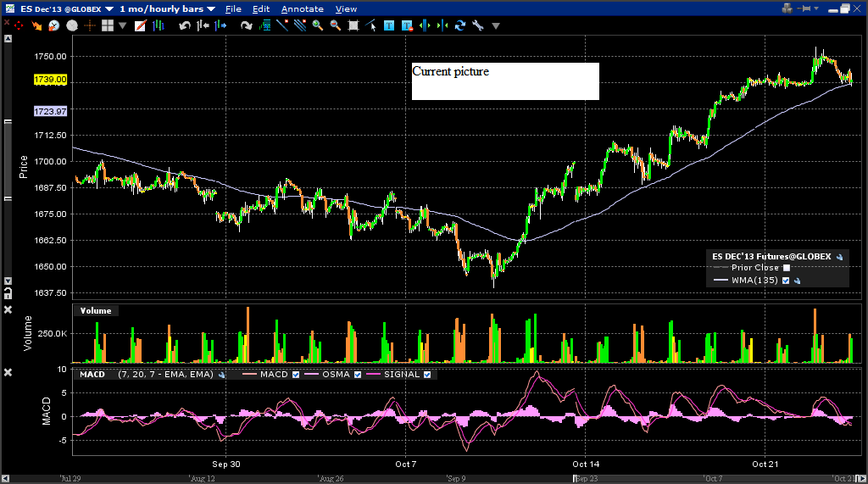Image resolution: width=868 pixels, height=484 pixels.
Task: Click the Oct 14 date axis label
Action: tap(586, 464)
